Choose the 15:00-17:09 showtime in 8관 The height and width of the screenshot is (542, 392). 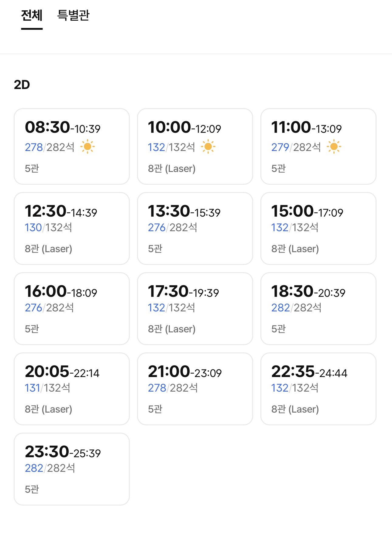pyautogui.click(x=318, y=228)
